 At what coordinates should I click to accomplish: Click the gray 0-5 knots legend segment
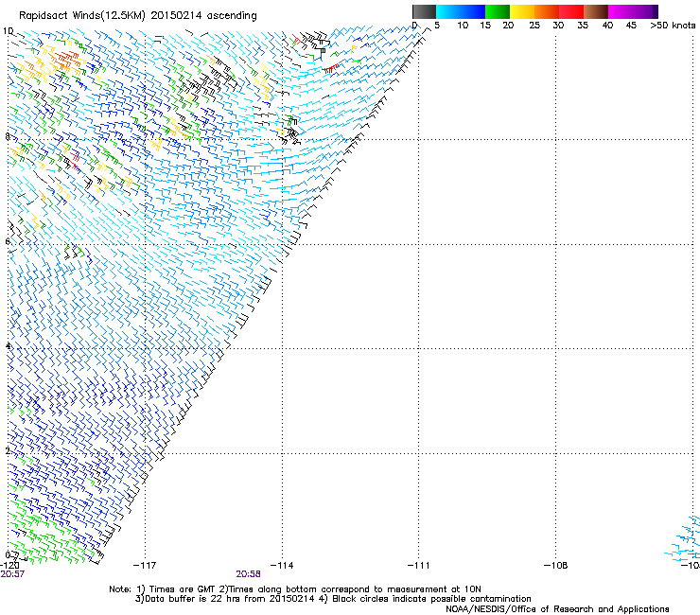click(424, 11)
